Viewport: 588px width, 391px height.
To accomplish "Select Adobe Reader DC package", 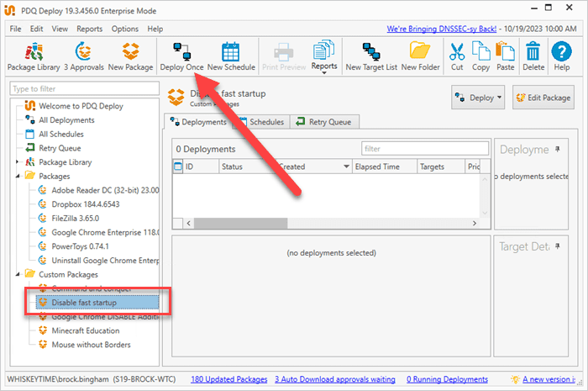I will 105,190.
